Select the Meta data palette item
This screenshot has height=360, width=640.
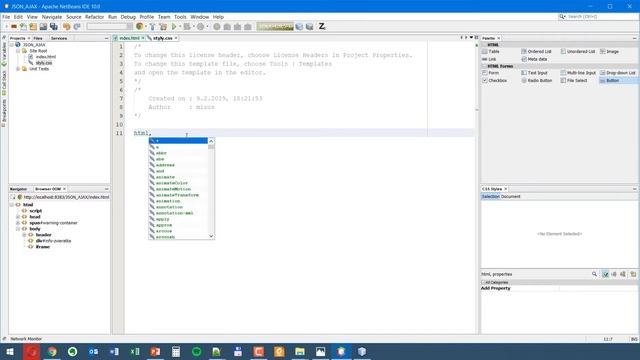tap(534, 59)
